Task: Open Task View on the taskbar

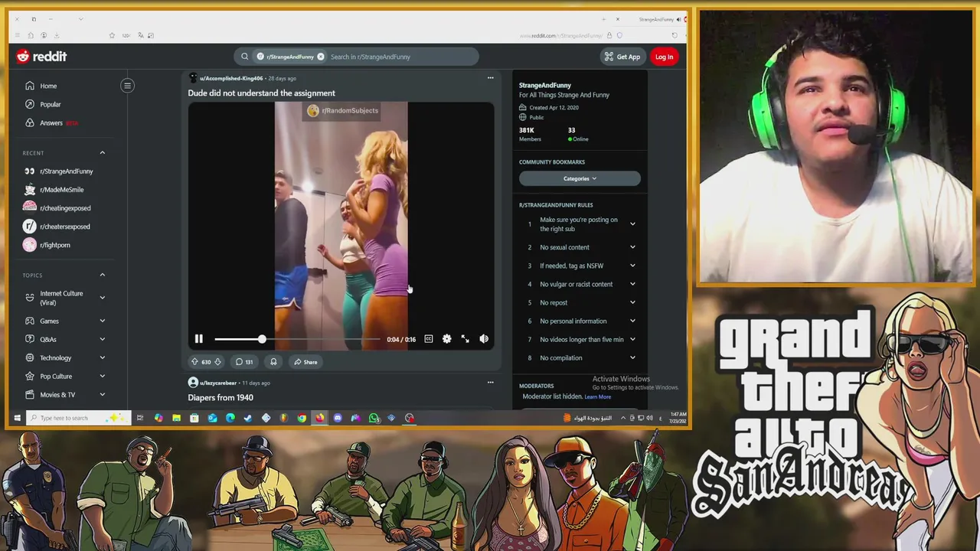Action: click(140, 418)
